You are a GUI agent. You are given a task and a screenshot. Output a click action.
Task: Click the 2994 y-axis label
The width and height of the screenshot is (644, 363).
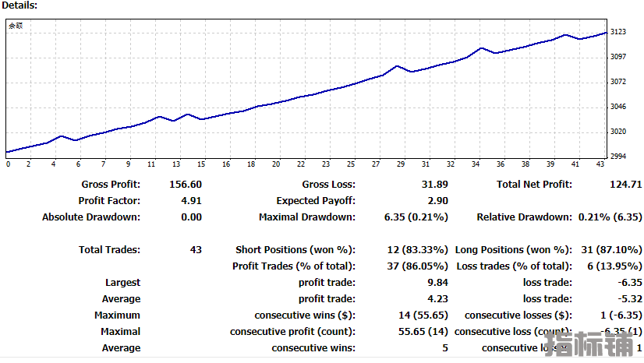click(x=619, y=157)
